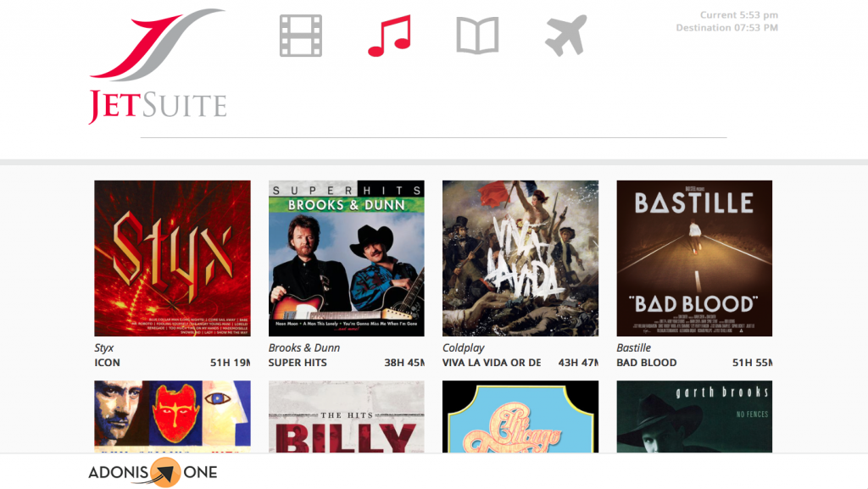Select the Bastille artist name
This screenshot has width=868, height=489.
(x=634, y=348)
